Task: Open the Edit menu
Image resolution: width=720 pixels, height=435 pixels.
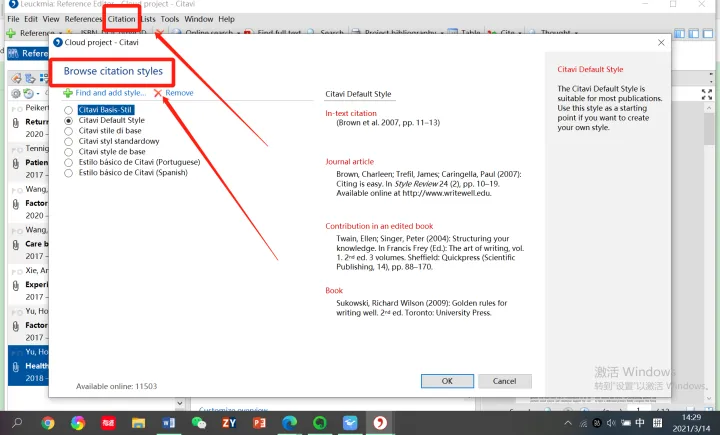Action: pyautogui.click(x=31, y=19)
